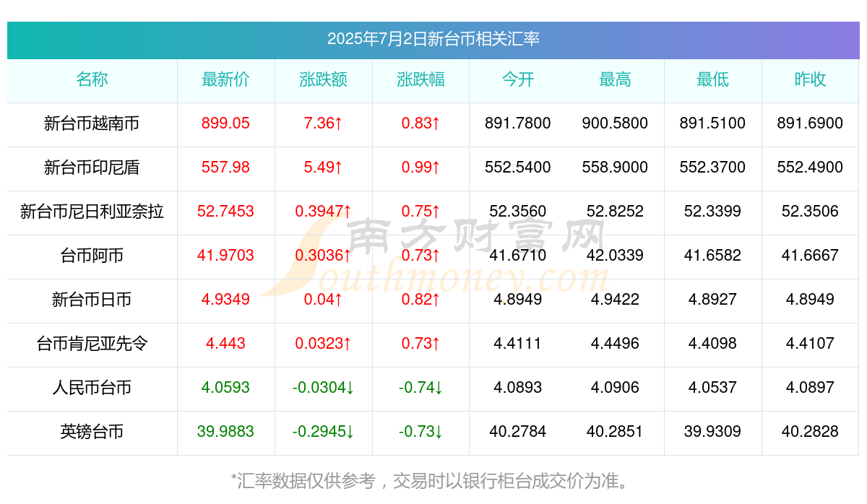Click change percentage -0.73↓
Screen dimensions: 867x504
click(x=420, y=432)
